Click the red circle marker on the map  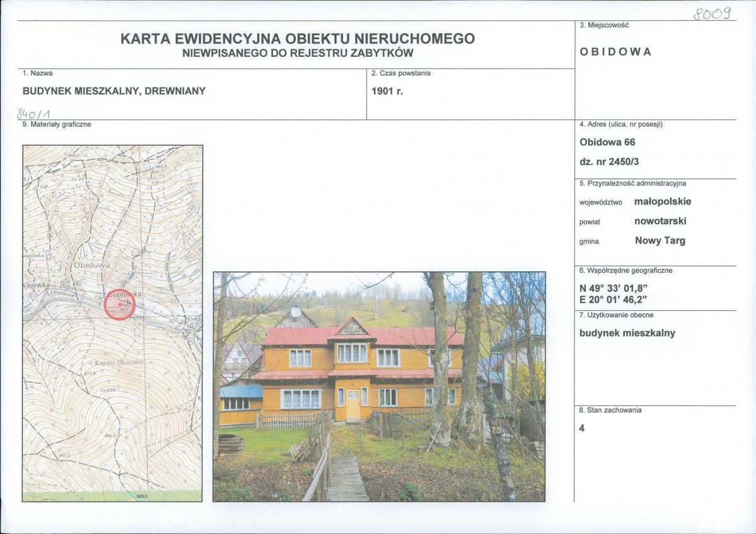click(120, 305)
